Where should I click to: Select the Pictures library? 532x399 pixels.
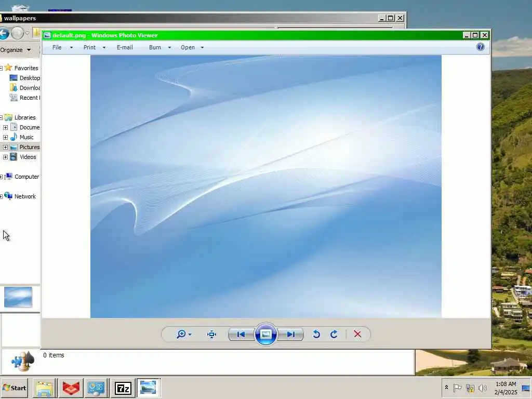[30, 147]
